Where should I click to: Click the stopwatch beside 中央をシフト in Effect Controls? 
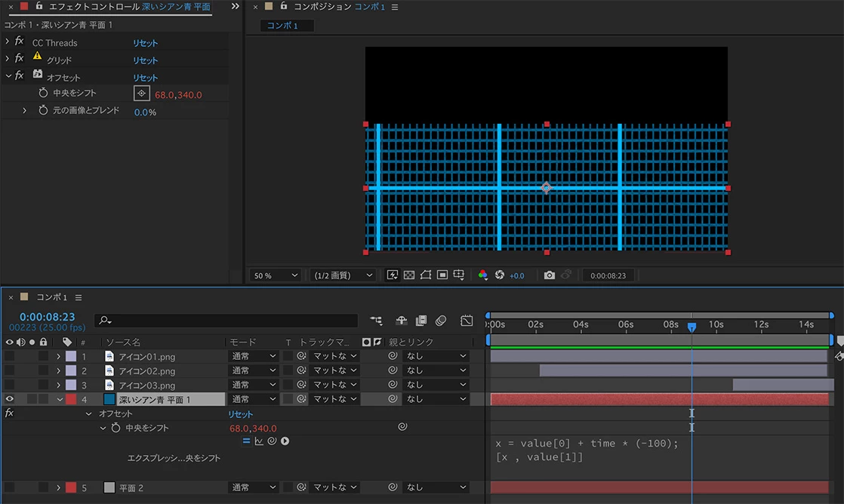click(44, 93)
